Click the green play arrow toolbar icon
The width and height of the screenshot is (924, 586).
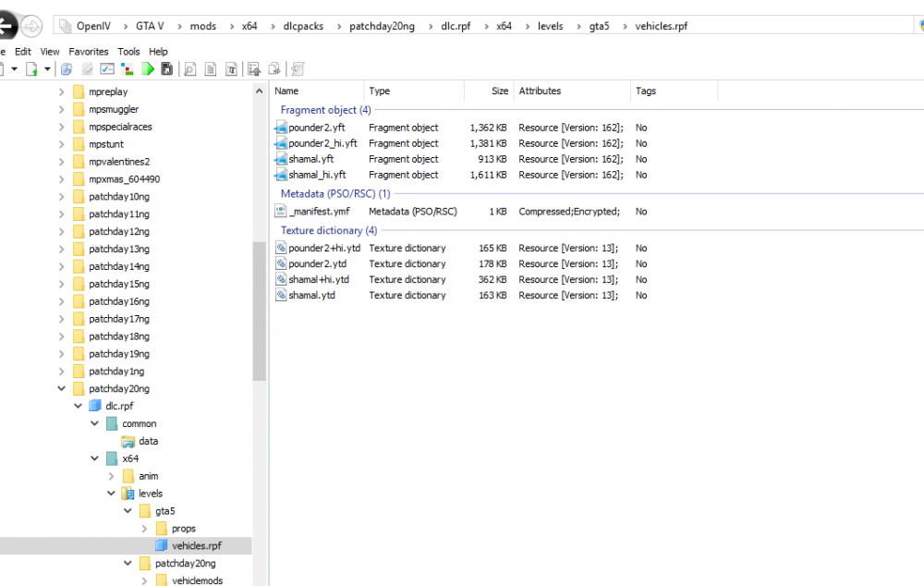click(x=148, y=69)
